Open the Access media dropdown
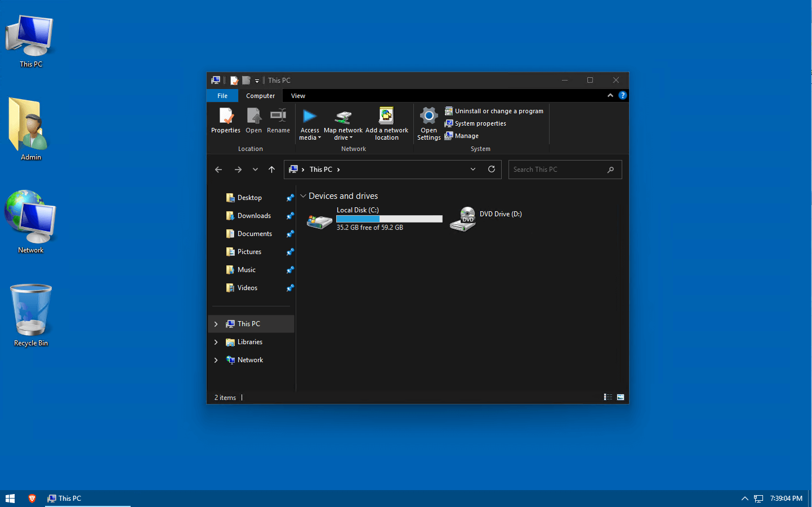Image resolution: width=812 pixels, height=507 pixels. coord(310,124)
